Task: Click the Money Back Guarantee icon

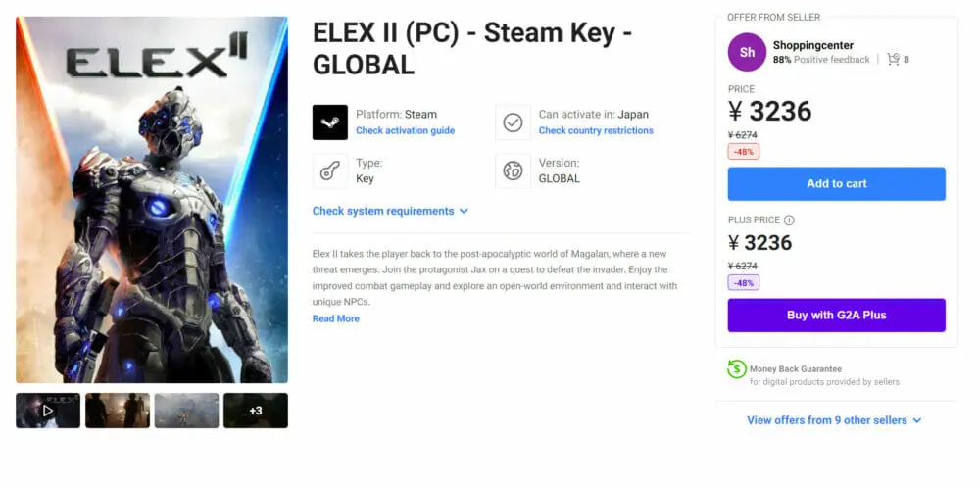Action: (736, 369)
